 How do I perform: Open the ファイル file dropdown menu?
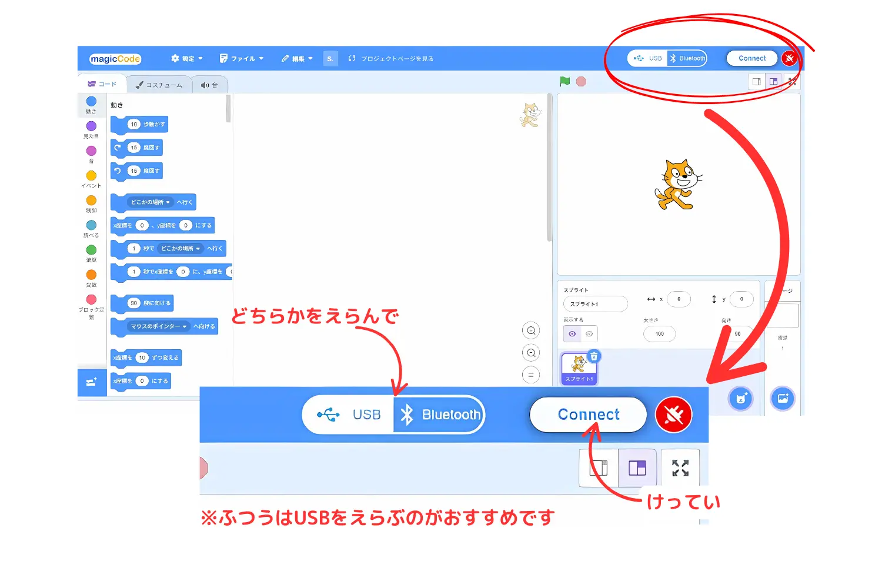tap(242, 59)
